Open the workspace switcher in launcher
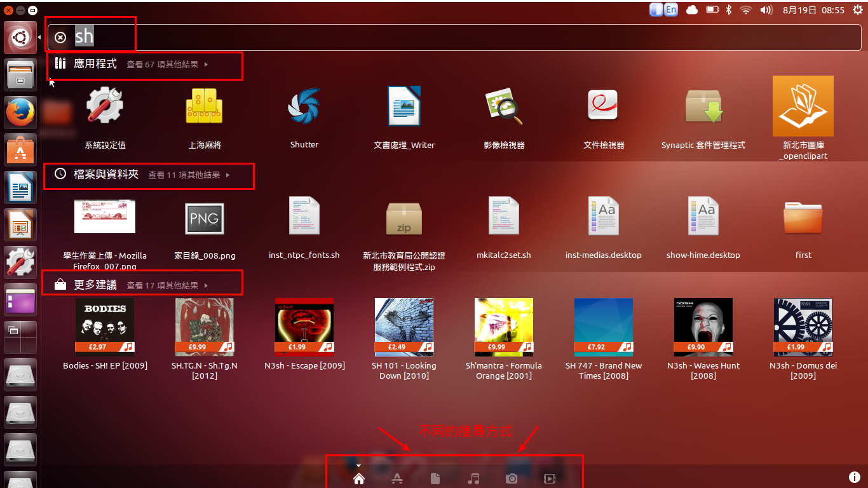The width and height of the screenshot is (868, 488). (20, 337)
